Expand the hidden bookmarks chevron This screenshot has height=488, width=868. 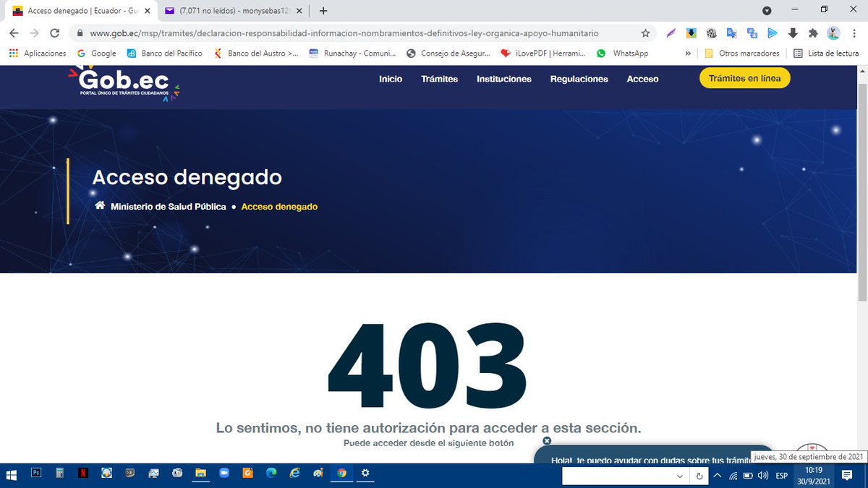coord(688,53)
